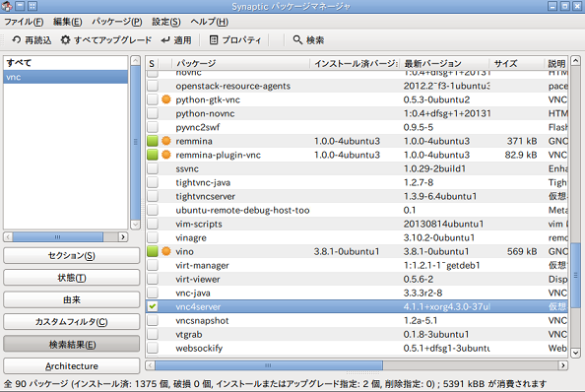
Task: Toggle the status checkbox for openstack-resource-agents
Action: pos(153,86)
